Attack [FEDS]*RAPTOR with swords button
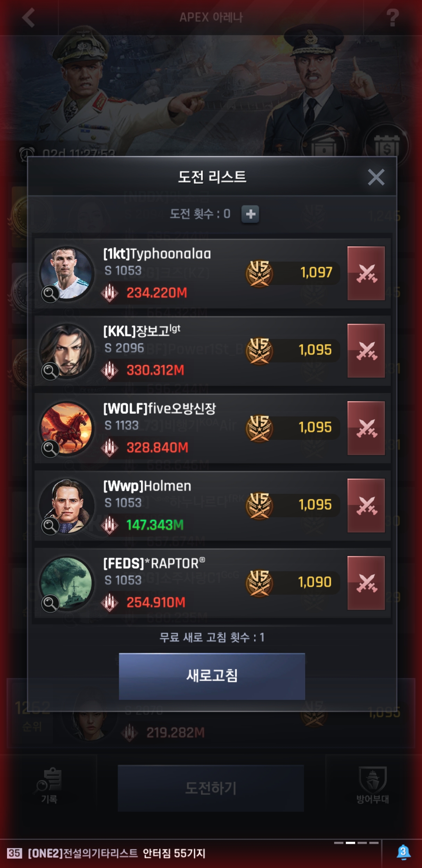Screen dimensions: 422x868 [x=366, y=583]
